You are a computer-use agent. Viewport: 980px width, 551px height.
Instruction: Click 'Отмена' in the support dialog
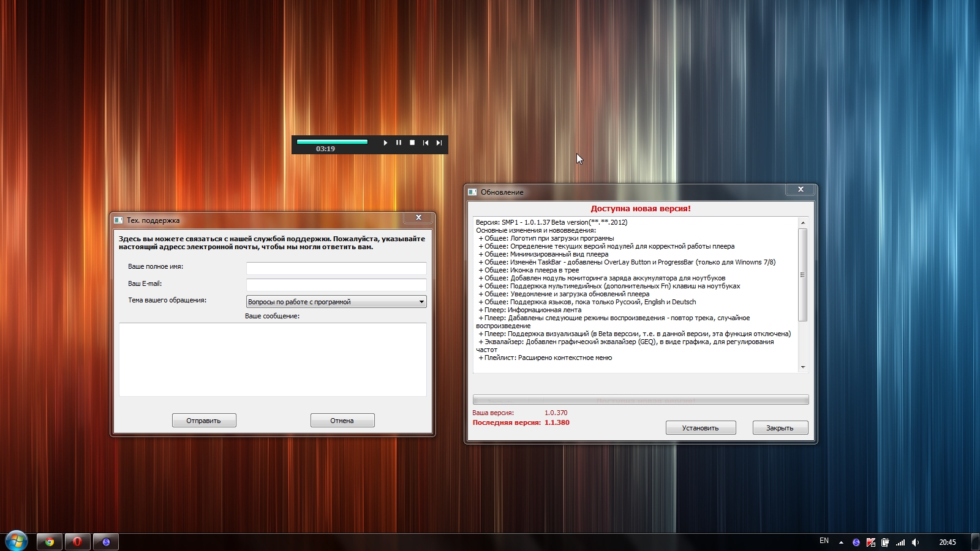(x=342, y=421)
